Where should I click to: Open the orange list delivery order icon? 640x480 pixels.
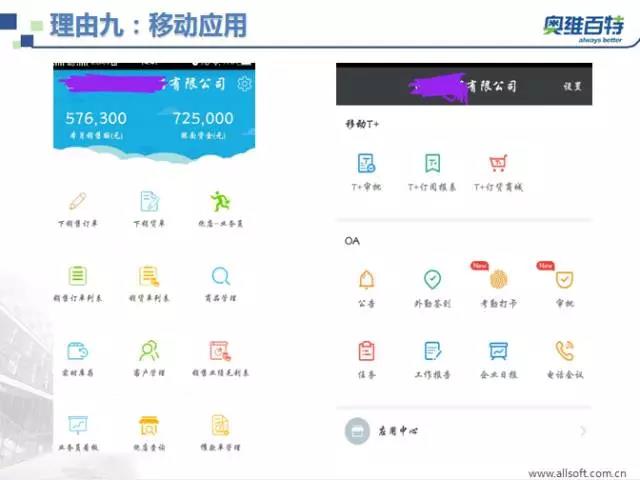149,276
